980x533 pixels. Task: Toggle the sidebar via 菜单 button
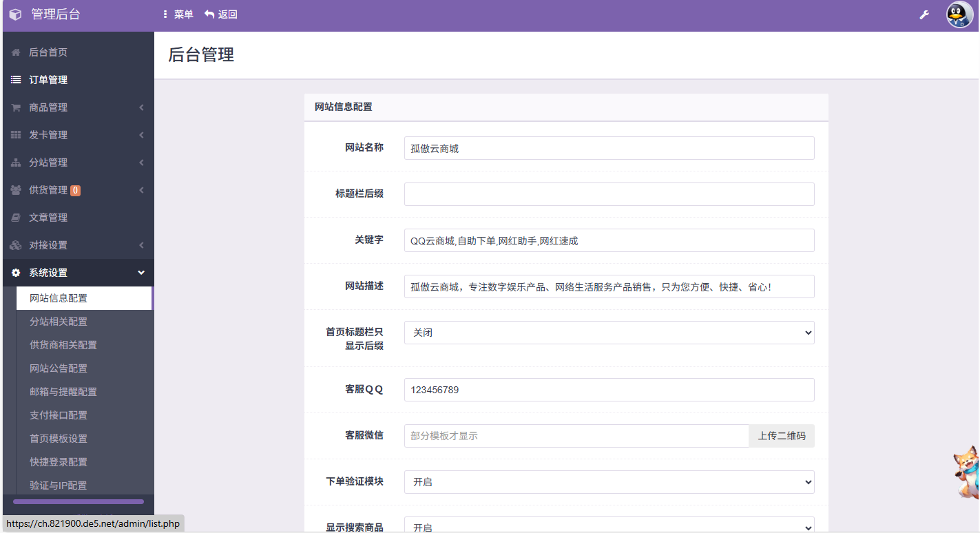coord(178,14)
